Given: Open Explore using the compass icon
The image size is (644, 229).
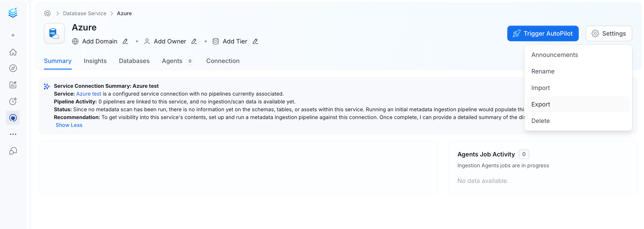Looking at the screenshot, I should (13, 68).
